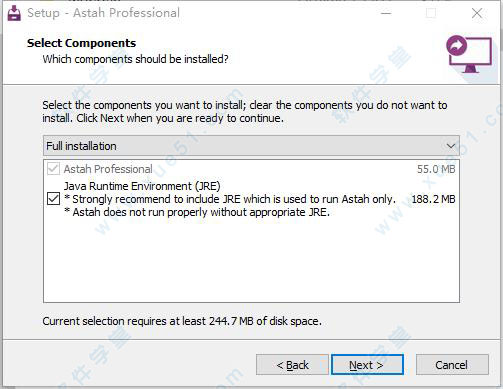Cancel the Astah setup

click(452, 365)
